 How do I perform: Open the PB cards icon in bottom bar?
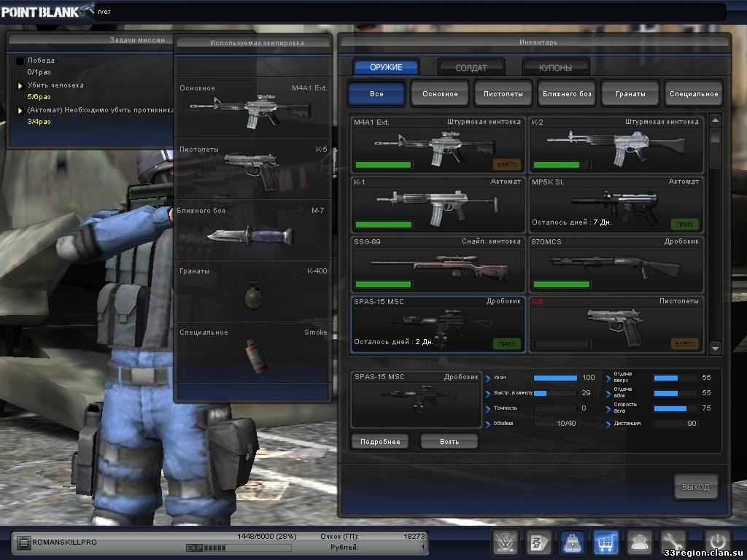pyautogui.click(x=539, y=542)
